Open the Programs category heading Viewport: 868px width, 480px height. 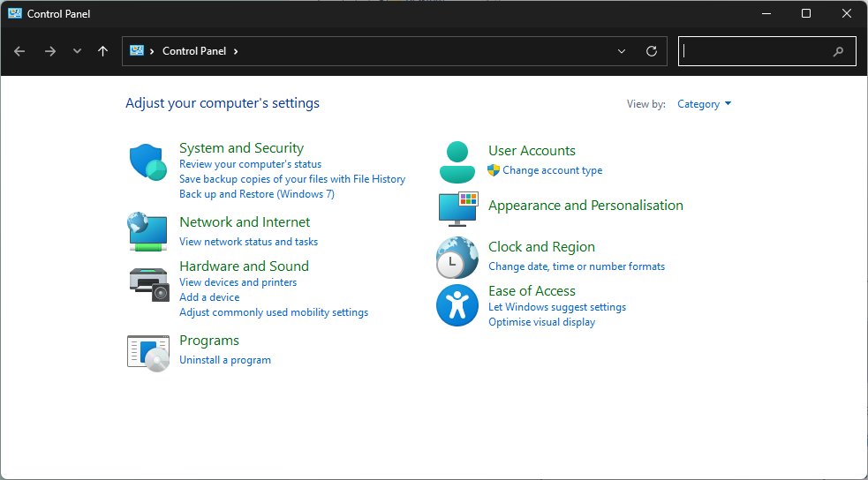pos(209,340)
